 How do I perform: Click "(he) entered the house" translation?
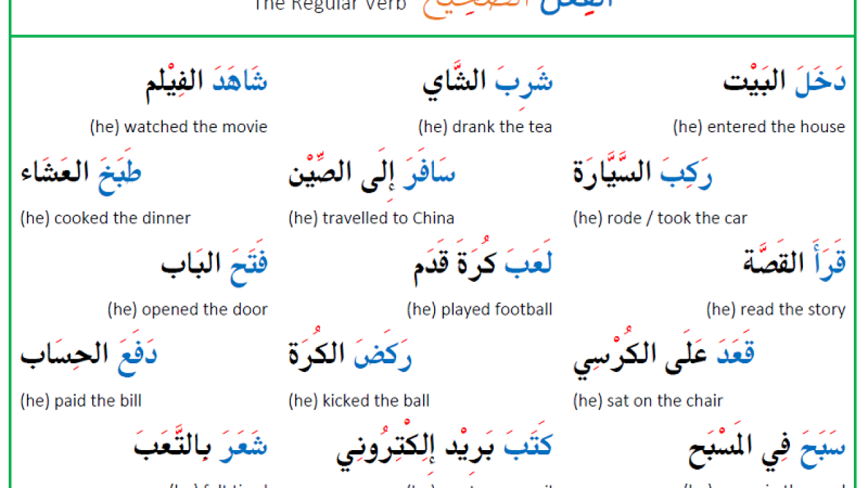pos(759,127)
